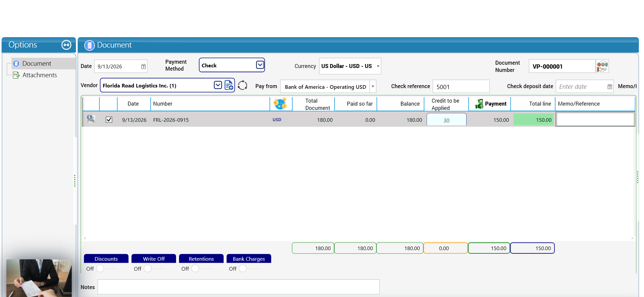Screen dimensions: 644x297
Task: Click the green Total line 150.00 cell
Action: click(x=533, y=120)
